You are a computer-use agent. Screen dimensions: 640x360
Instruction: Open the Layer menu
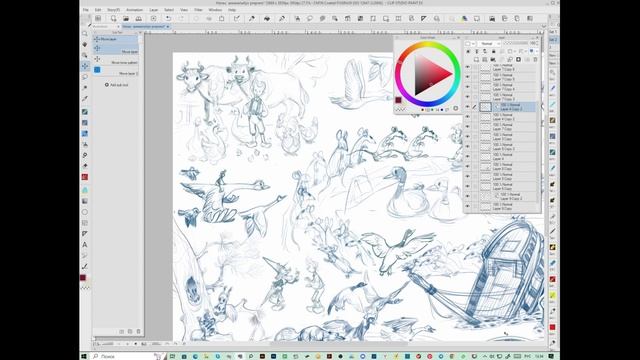(153, 10)
